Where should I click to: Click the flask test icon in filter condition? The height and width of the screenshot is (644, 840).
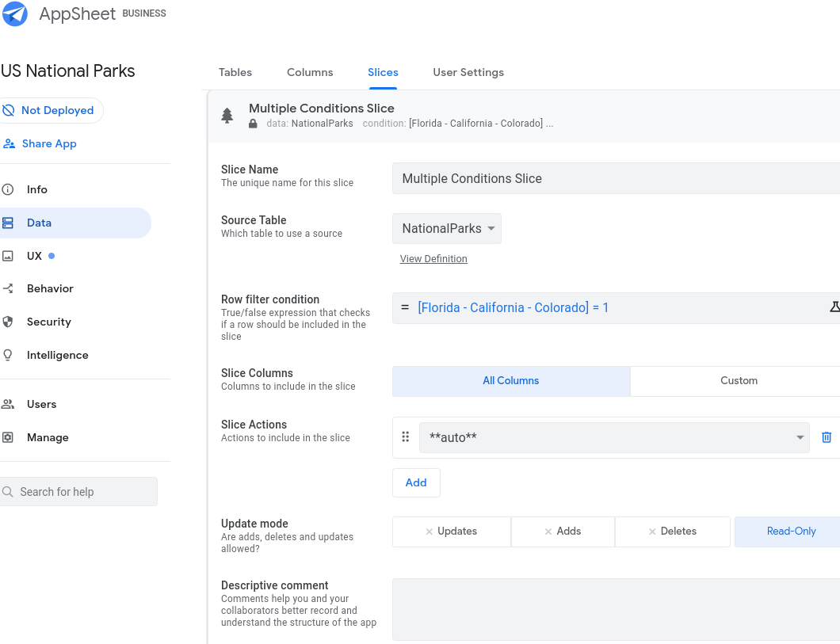834,307
